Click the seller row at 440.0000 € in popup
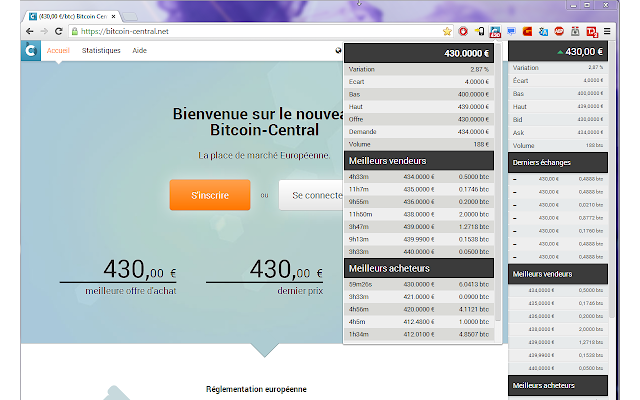Screen dimensions: 640x400 419,251
